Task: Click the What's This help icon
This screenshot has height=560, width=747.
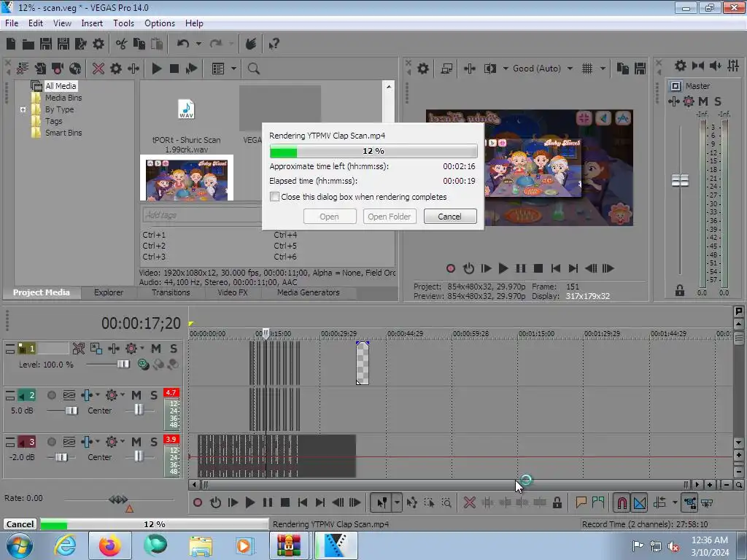Action: click(274, 44)
